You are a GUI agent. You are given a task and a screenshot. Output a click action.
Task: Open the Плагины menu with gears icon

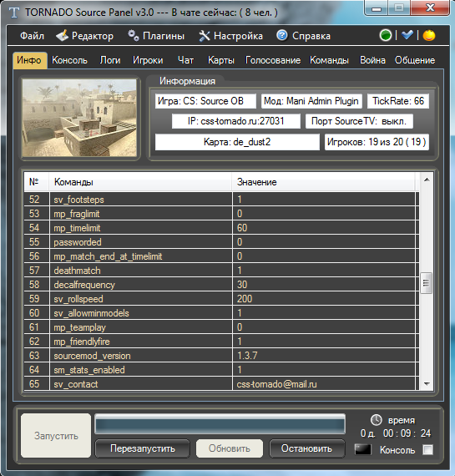(156, 36)
